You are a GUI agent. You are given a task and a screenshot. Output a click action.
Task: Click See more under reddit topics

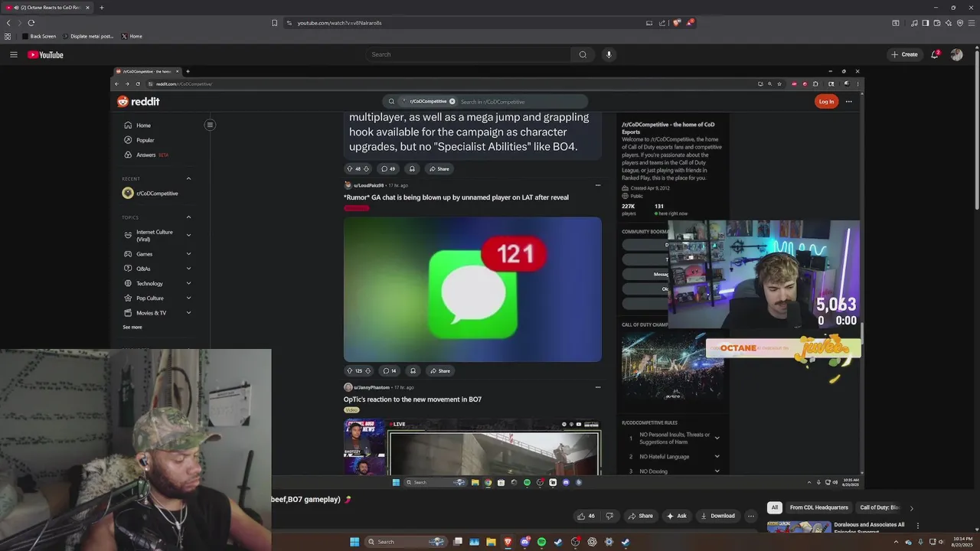point(132,327)
